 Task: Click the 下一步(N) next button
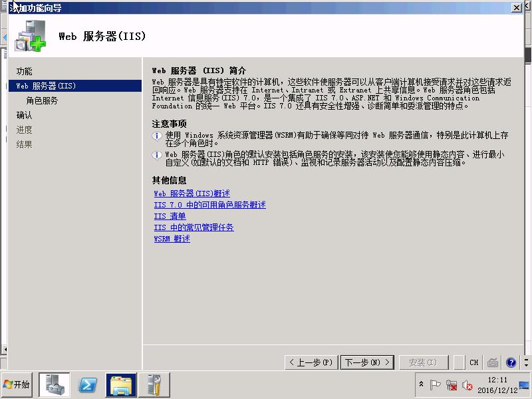(x=366, y=362)
